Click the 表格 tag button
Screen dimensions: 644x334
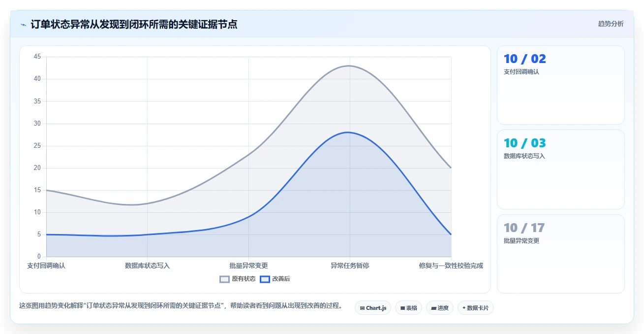click(408, 308)
